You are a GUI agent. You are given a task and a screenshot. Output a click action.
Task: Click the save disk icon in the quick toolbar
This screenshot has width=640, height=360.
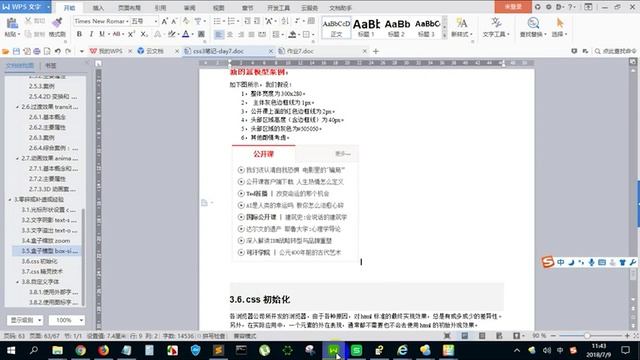pyautogui.click(x=16, y=51)
